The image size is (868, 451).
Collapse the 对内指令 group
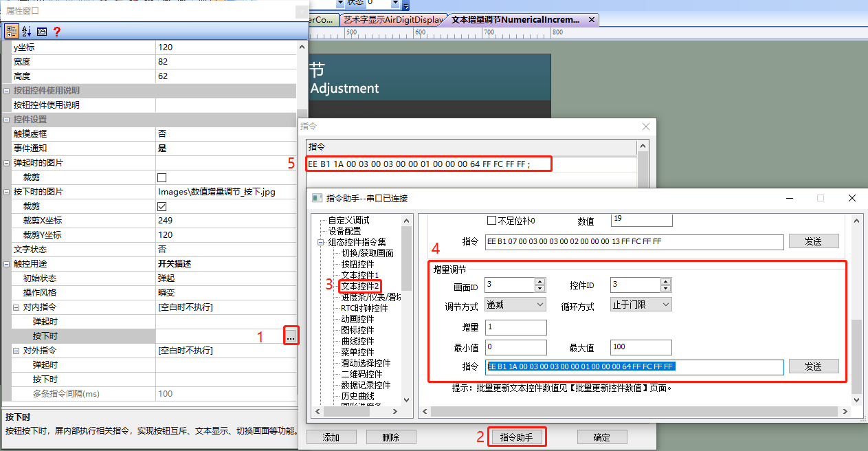click(16, 307)
